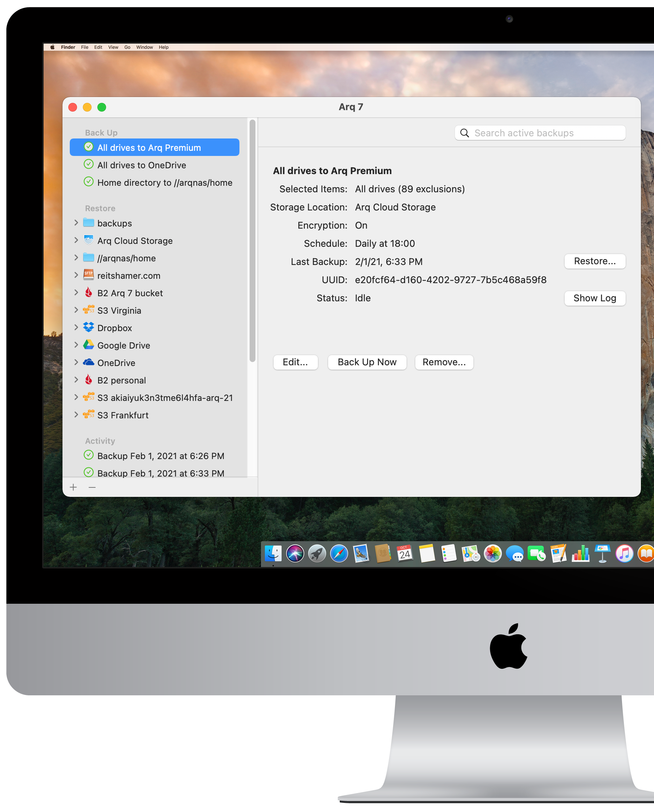Open the Finder menu

pyautogui.click(x=68, y=47)
